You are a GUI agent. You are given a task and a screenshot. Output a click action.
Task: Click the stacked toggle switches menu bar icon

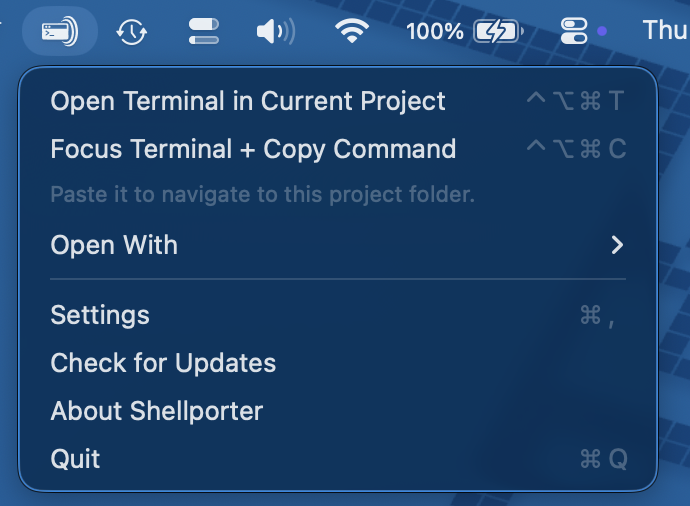204,31
